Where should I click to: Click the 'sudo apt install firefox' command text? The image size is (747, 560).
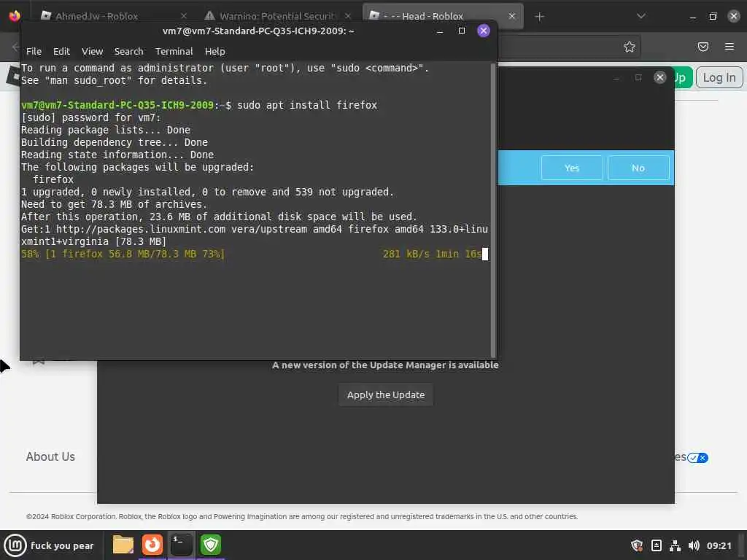[307, 105]
